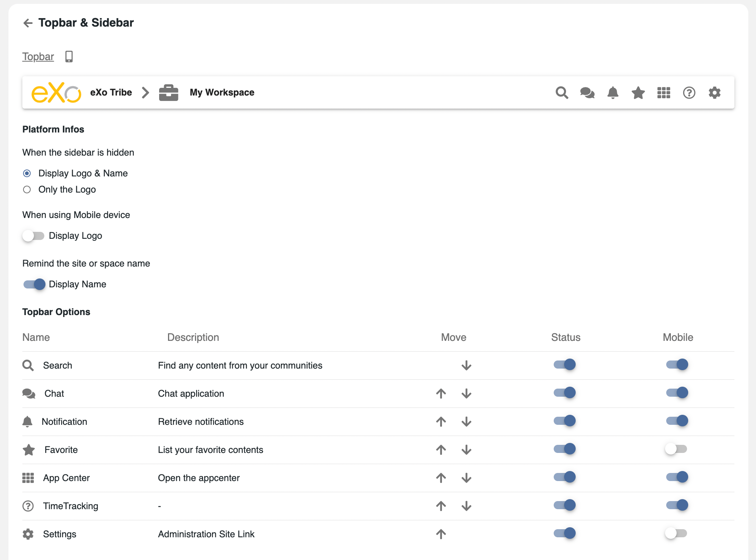Enable the Display Logo mobile toggle
756x560 pixels.
tap(33, 236)
